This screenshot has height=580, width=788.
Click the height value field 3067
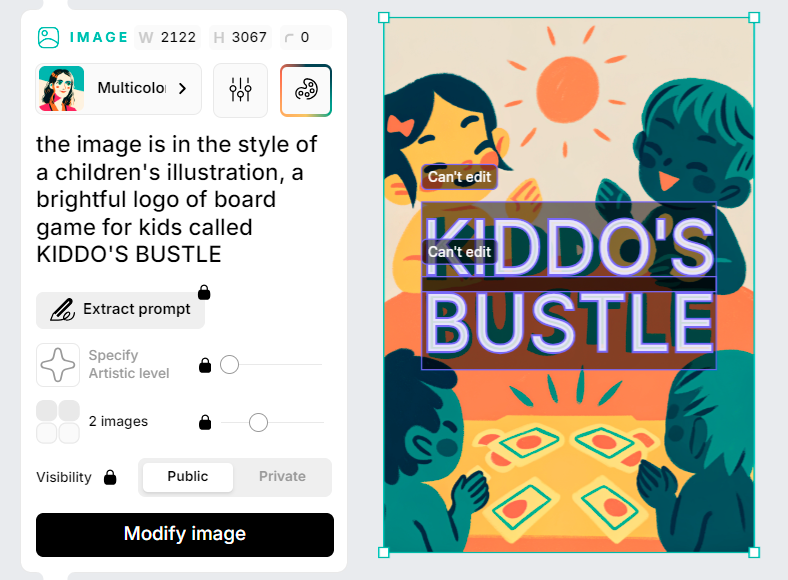click(x=249, y=38)
